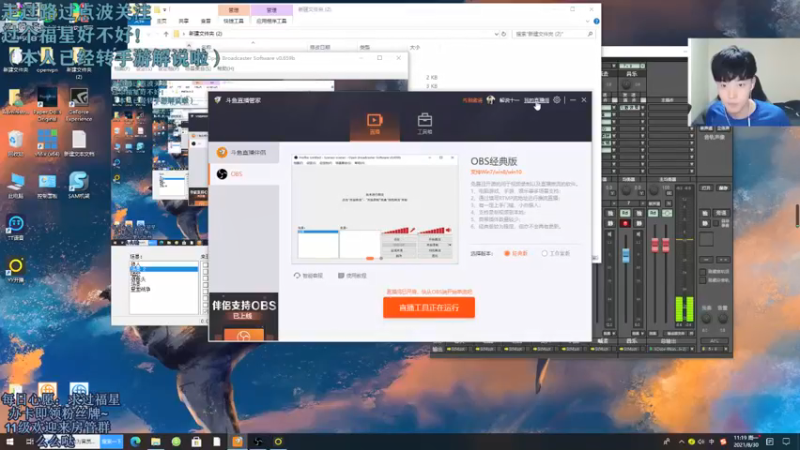The height and width of the screenshot is (450, 800).
Task: Choose the 经典版 radio option
Action: tap(516, 253)
